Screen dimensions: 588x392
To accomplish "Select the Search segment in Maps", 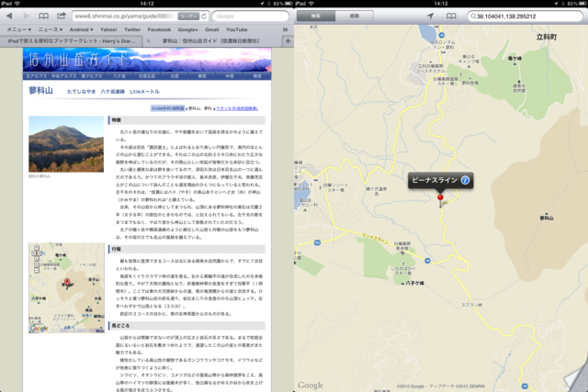I will click(316, 17).
